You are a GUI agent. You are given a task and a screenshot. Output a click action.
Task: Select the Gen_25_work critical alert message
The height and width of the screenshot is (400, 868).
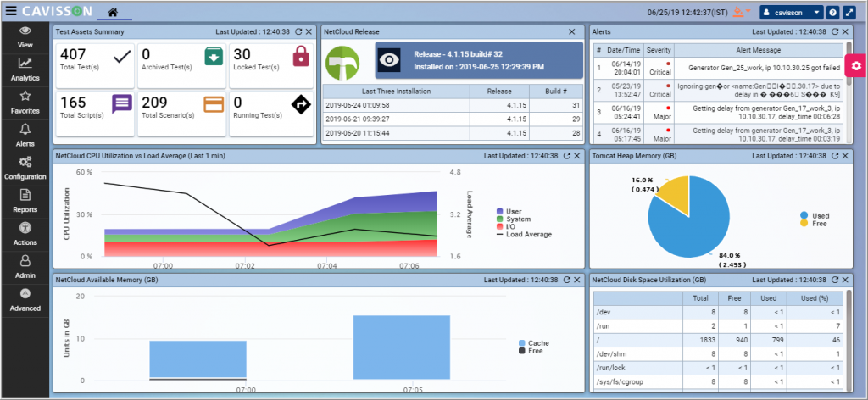pyautogui.click(x=759, y=68)
